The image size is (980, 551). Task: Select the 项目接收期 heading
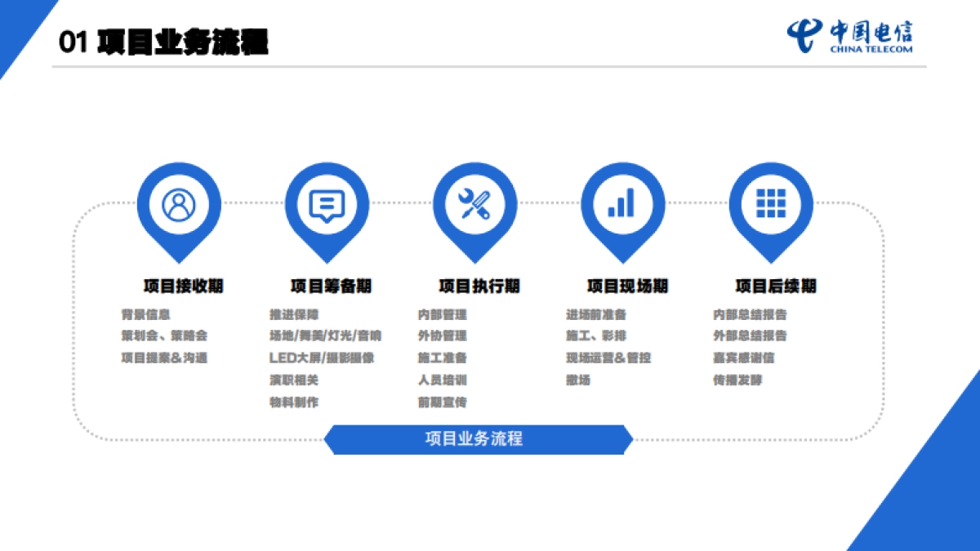[x=183, y=287]
